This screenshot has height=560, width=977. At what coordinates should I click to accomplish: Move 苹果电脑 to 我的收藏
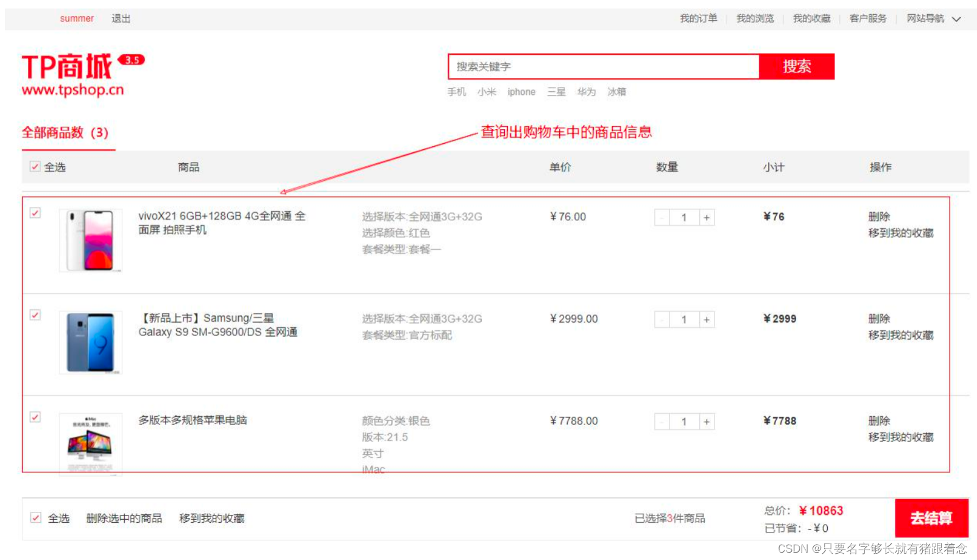pyautogui.click(x=901, y=438)
